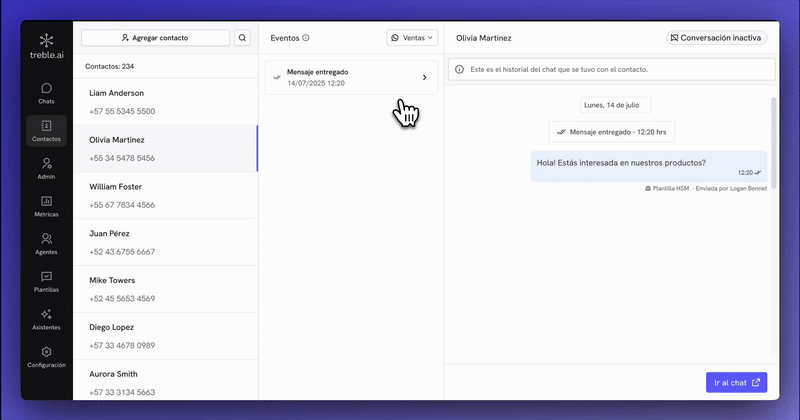The width and height of the screenshot is (800, 420).
Task: Open the Configuración settings
Action: coord(46,357)
